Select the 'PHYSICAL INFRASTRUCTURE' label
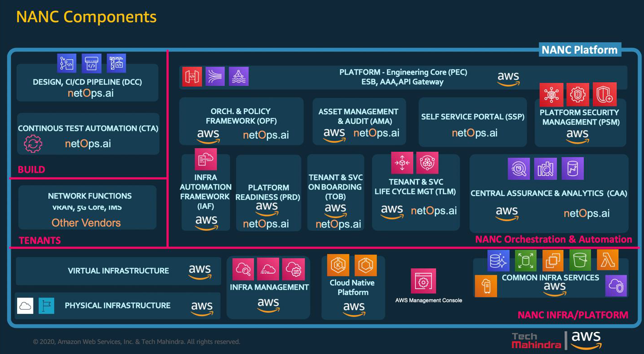Viewport: 644px width, 354px height. [117, 306]
